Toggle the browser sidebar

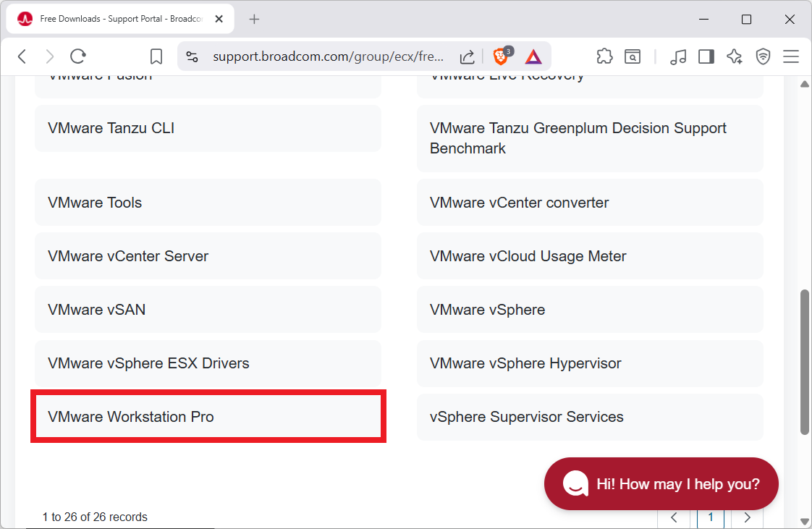pyautogui.click(x=706, y=56)
